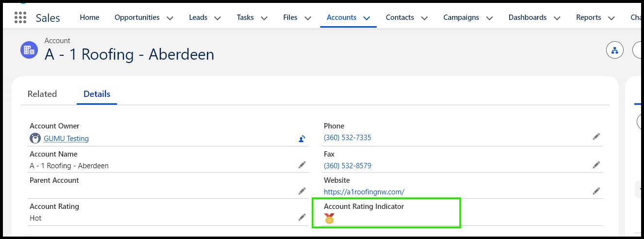Click the Sales app name
The image size is (644, 239).
pyautogui.click(x=48, y=18)
